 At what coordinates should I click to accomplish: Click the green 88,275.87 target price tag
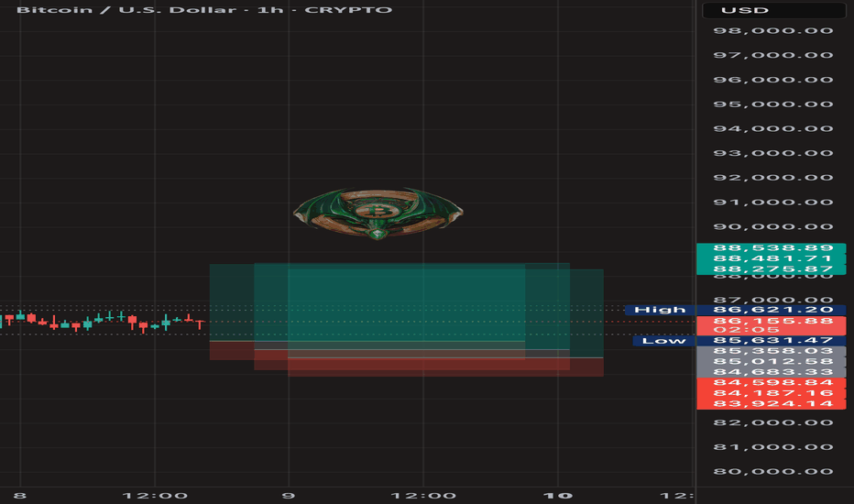(x=772, y=269)
